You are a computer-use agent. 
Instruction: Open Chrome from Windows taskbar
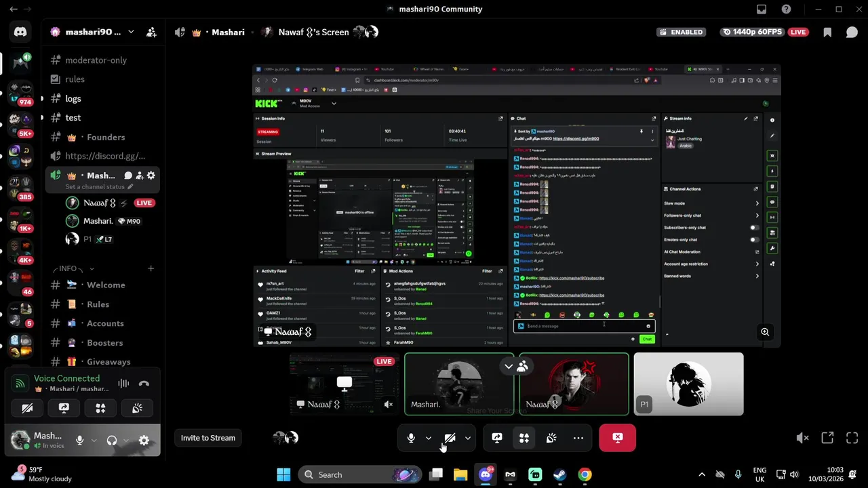tap(585, 475)
